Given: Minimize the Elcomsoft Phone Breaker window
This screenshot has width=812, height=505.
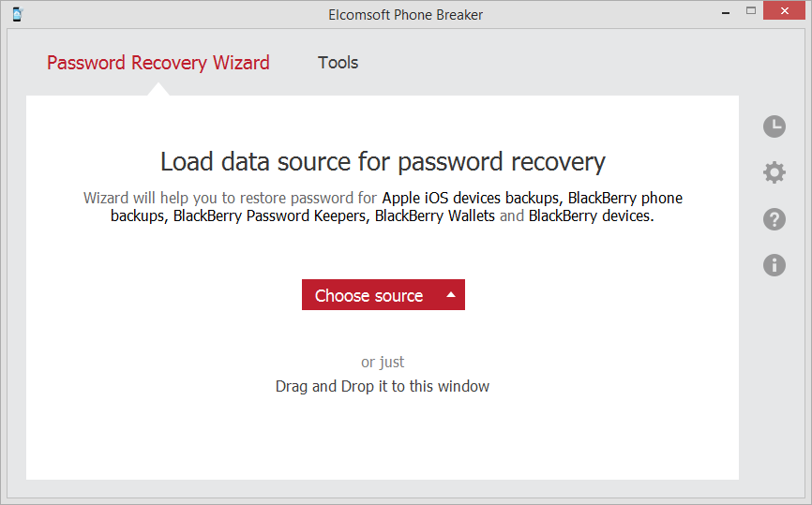Looking at the screenshot, I should (726, 12).
